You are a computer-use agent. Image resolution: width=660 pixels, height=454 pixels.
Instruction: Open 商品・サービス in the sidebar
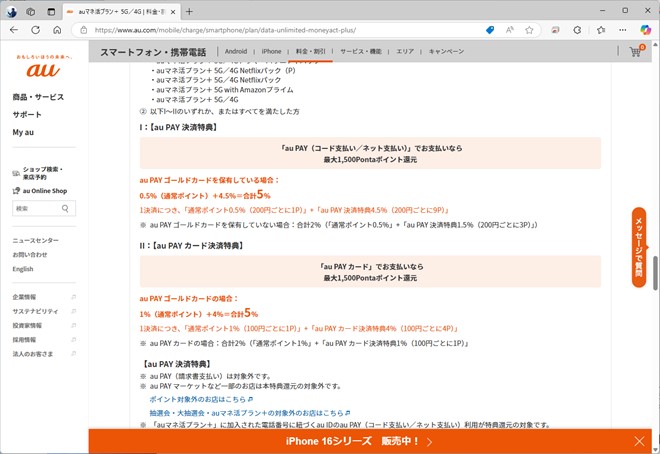click(x=38, y=97)
